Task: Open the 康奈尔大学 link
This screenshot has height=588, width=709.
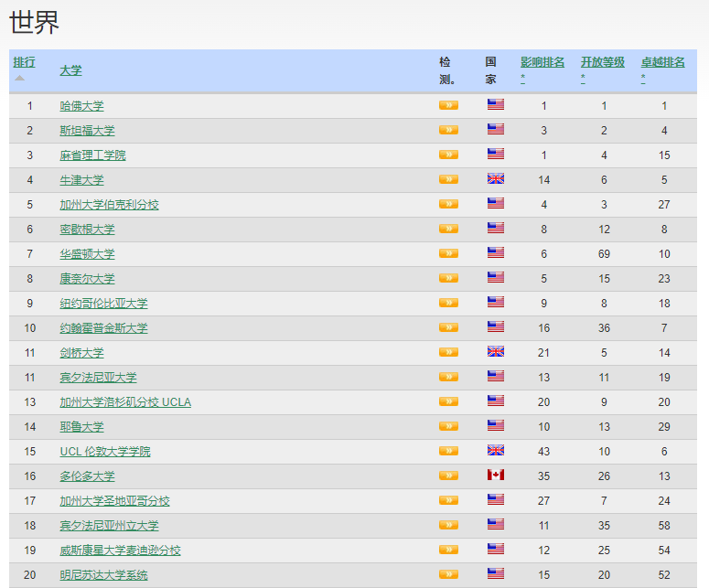Action: tap(87, 279)
